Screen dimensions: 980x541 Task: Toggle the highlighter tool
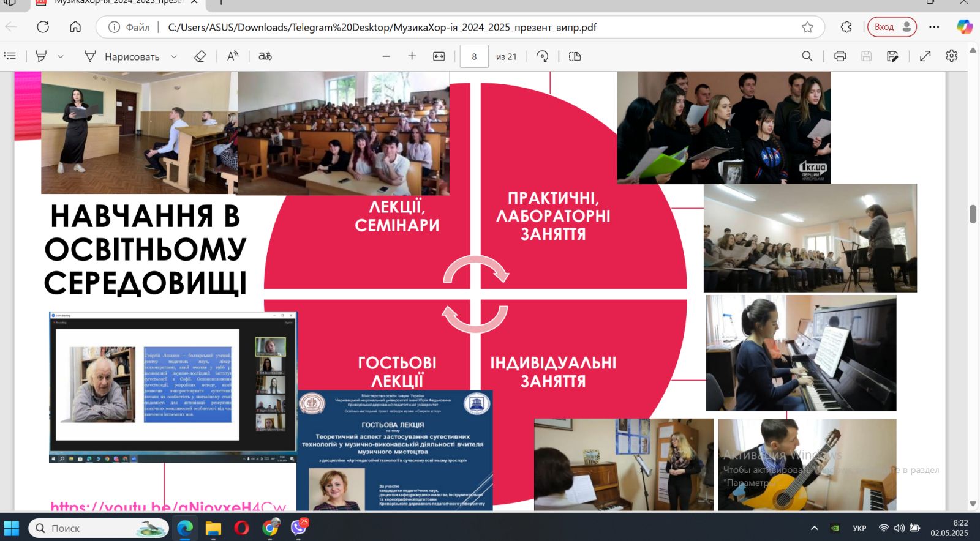coord(42,56)
